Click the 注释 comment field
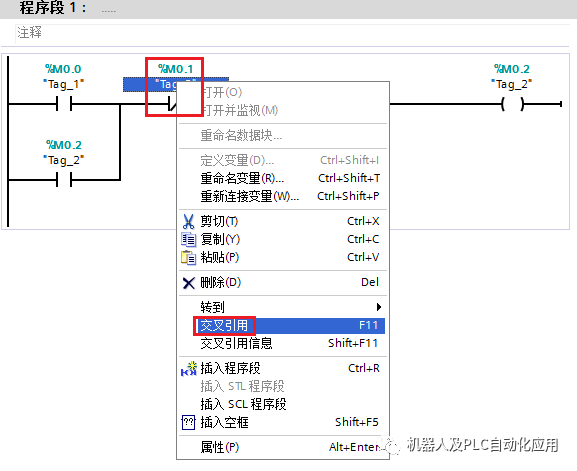 tap(293, 33)
